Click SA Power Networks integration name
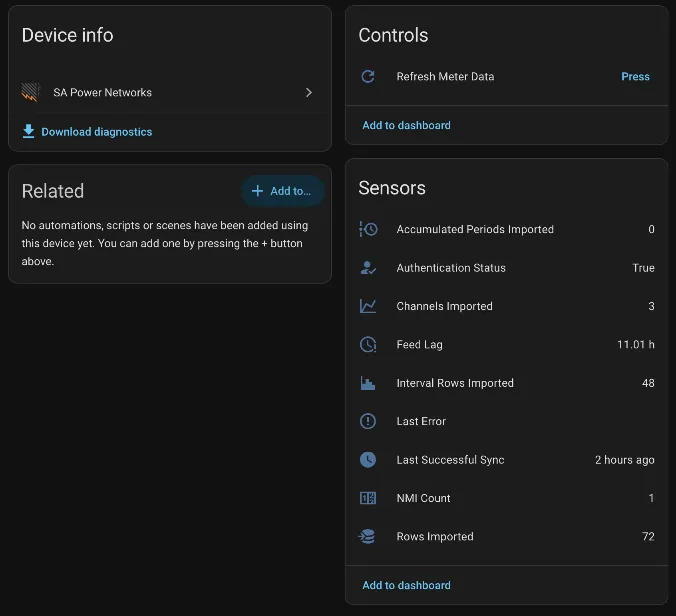Screen dimensions: 676x616 pos(103,92)
